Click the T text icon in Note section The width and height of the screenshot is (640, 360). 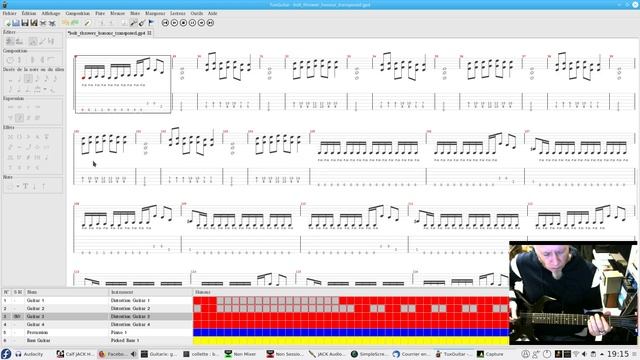click(25, 187)
